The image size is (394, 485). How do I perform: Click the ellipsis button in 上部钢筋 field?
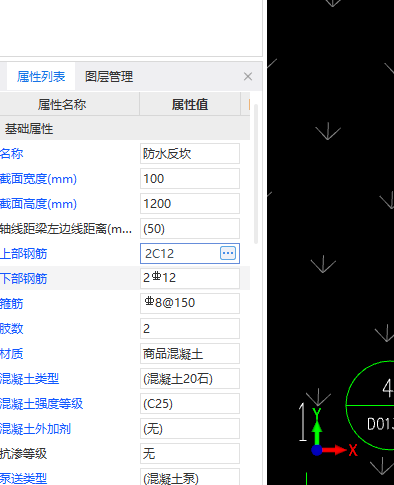[x=228, y=253]
